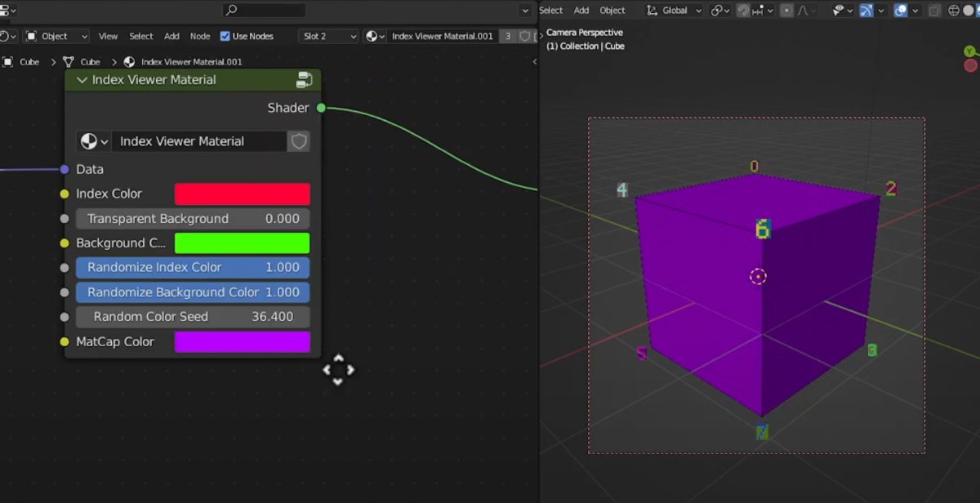Image resolution: width=980 pixels, height=503 pixels.
Task: Click the red Index Color swatch
Action: click(242, 194)
